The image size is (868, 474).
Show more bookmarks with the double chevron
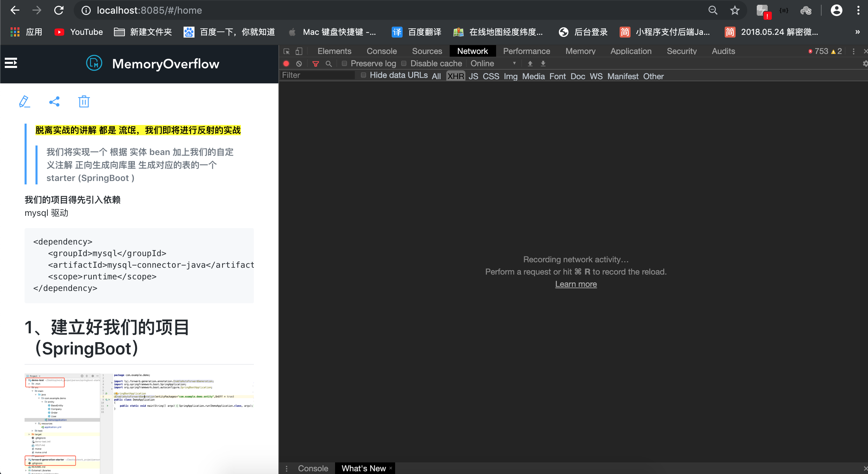[x=857, y=32]
